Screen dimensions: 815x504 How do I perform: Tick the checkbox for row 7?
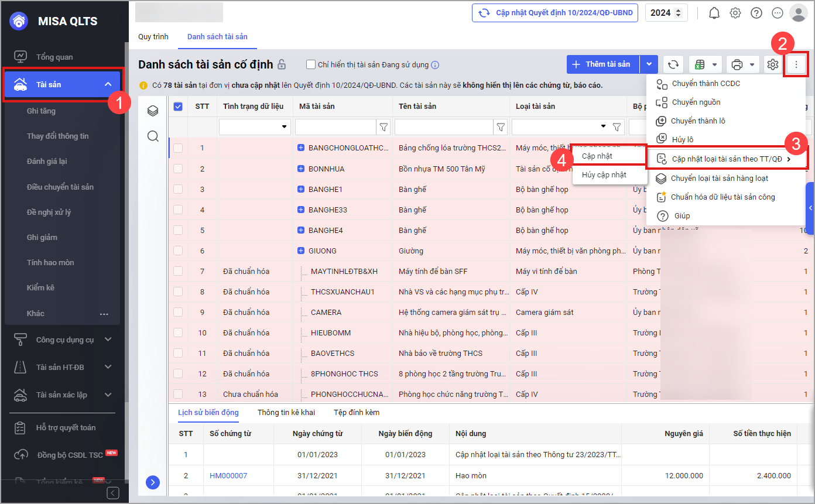(x=178, y=271)
